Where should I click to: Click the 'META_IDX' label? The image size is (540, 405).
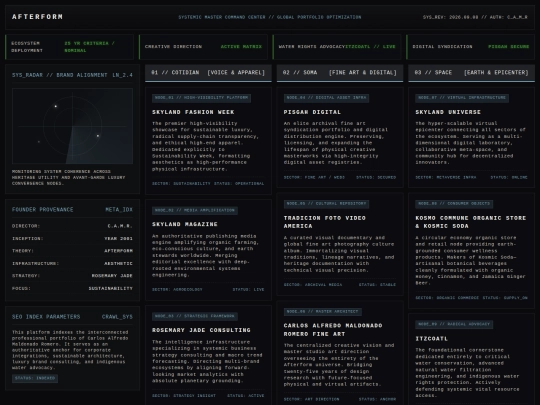[119, 209]
